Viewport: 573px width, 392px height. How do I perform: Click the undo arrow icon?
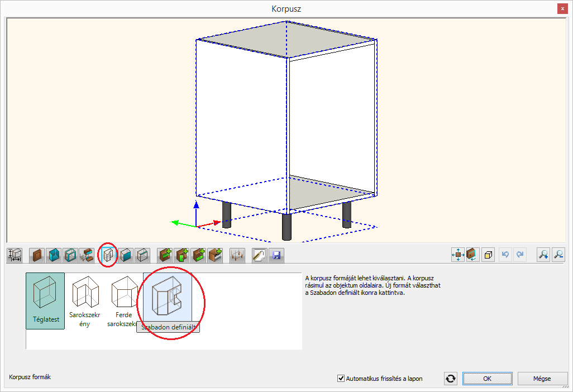pyautogui.click(x=505, y=255)
